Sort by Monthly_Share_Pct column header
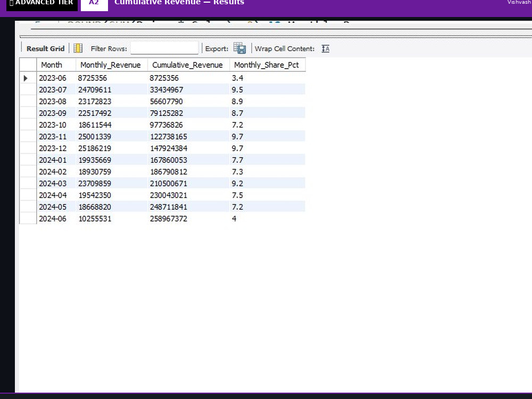 tap(267, 65)
